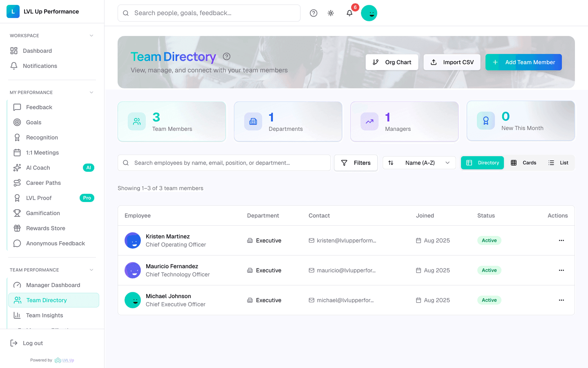Open the user avatar menu in top bar
The height and width of the screenshot is (368, 588).
369,13
